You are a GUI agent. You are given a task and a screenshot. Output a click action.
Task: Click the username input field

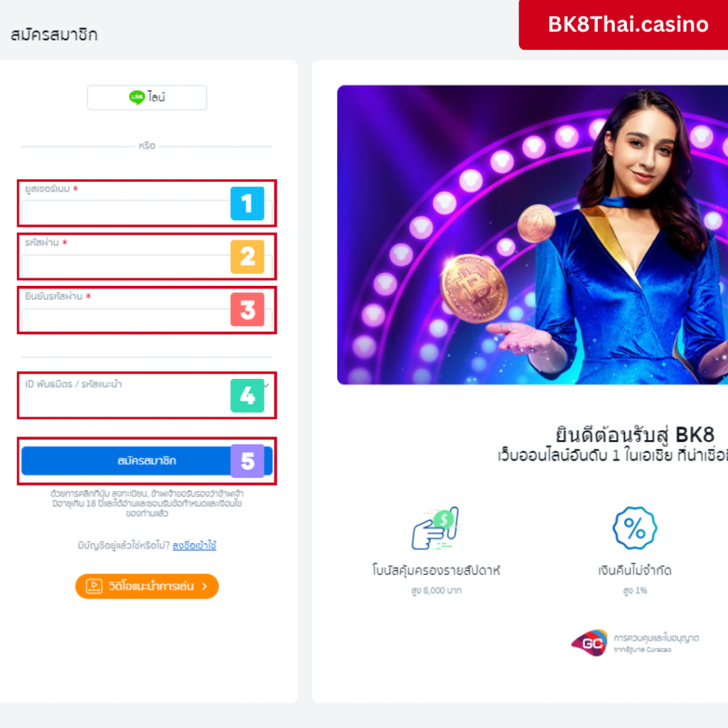146,213
